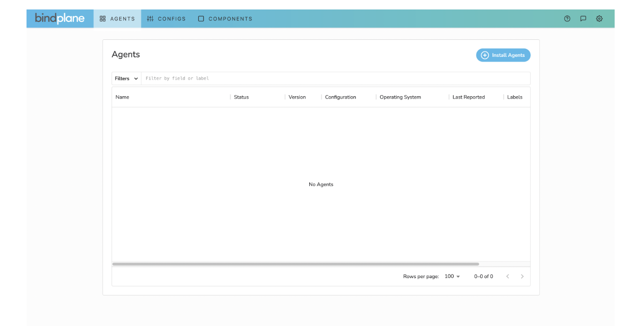Sort by the Configuration column header
Viewport: 644px width, 326px height.
tap(340, 97)
